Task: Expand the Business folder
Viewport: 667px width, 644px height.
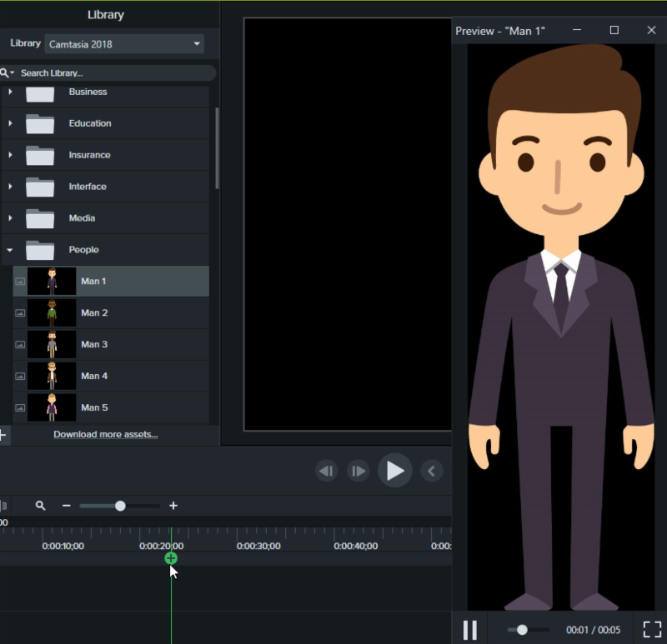Action: (10, 92)
